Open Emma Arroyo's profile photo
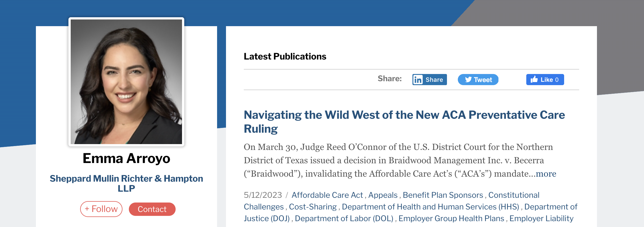644x227 pixels. point(126,82)
